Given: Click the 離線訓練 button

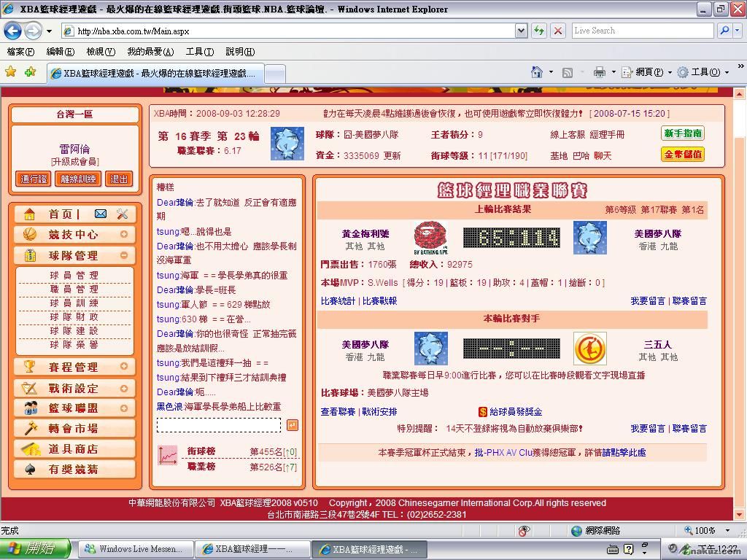Looking at the screenshot, I should tap(78, 179).
